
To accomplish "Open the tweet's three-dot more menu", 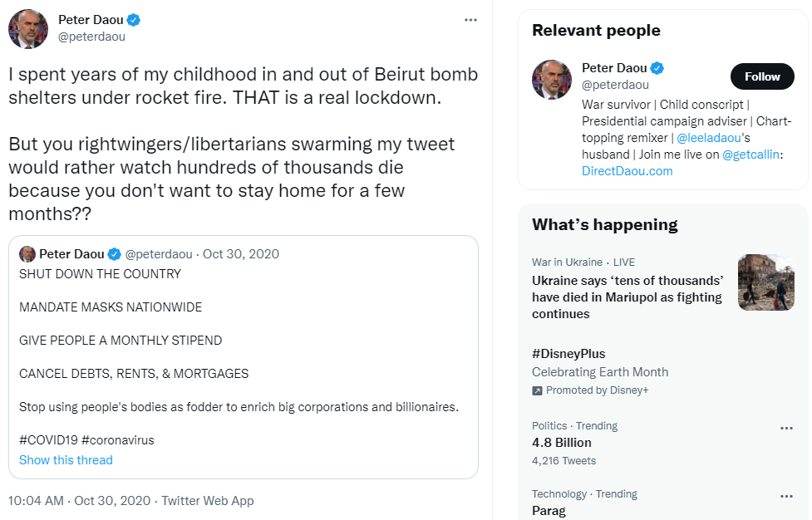I will tap(470, 19).
